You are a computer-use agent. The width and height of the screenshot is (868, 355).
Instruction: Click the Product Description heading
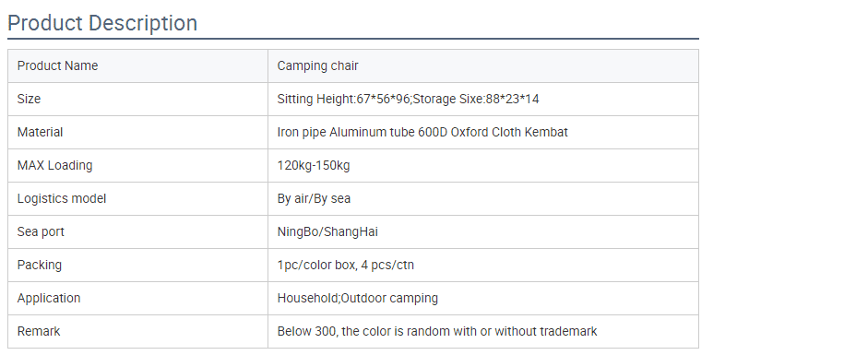102,23
